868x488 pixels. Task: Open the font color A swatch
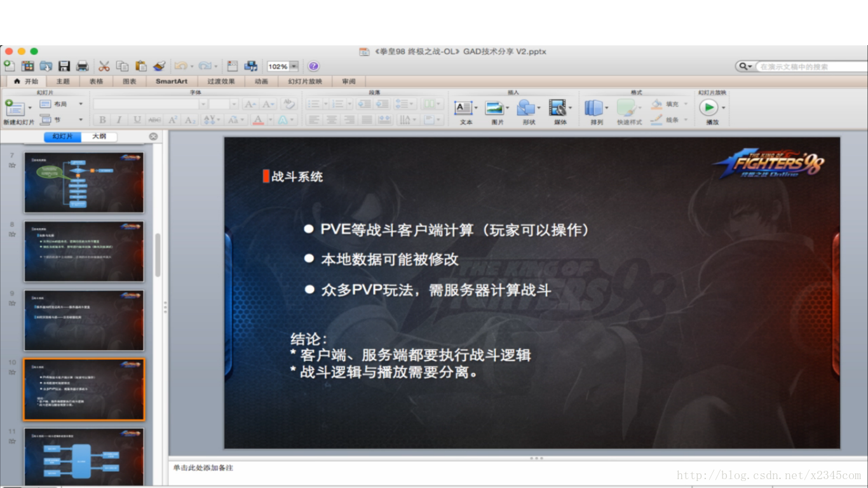258,119
